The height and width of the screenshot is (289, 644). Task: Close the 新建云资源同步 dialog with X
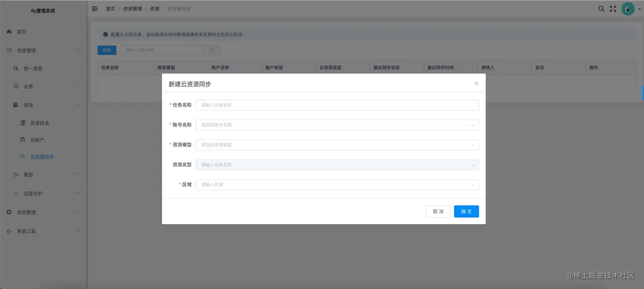coord(476,83)
